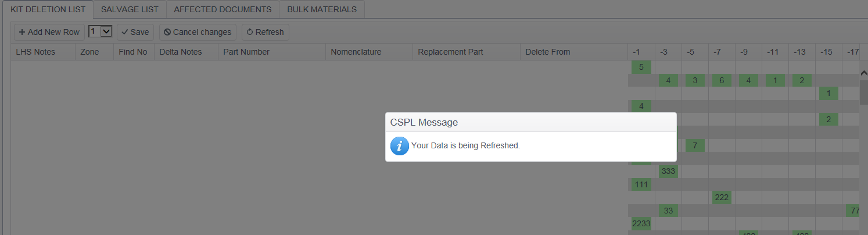Screen dimensions: 868x235
Task: Open the Affected Documents tab
Action: coord(223,9)
